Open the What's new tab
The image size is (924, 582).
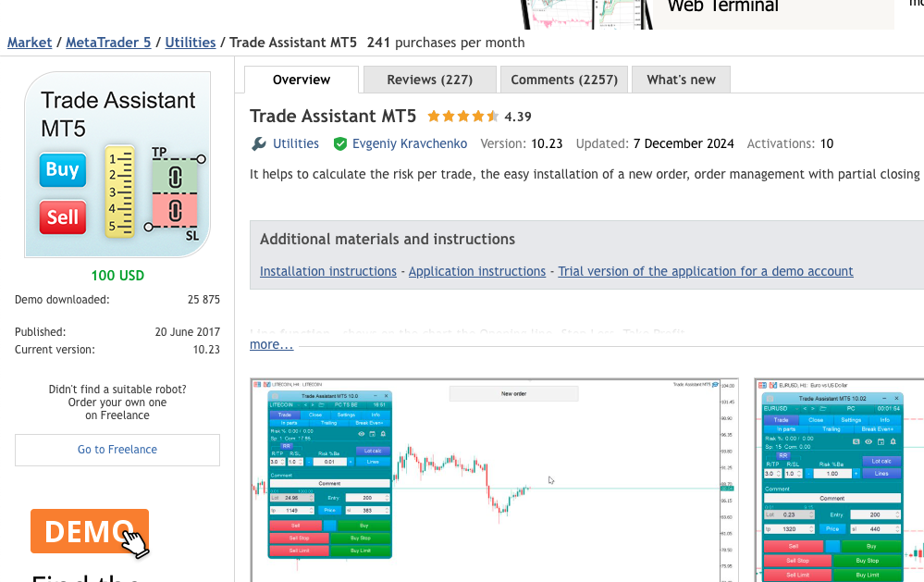tap(681, 80)
